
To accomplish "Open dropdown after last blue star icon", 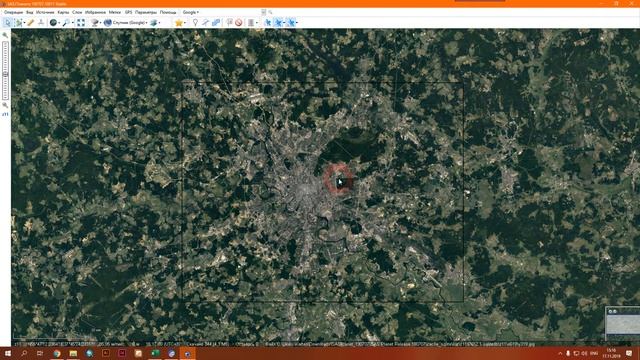I will click(x=296, y=23).
